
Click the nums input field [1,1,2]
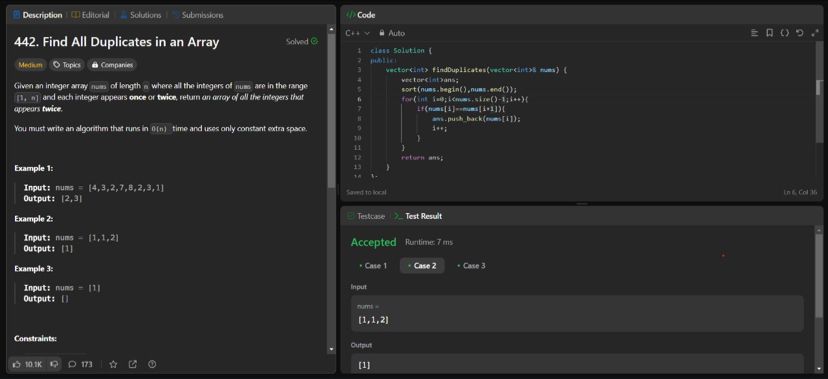click(577, 314)
